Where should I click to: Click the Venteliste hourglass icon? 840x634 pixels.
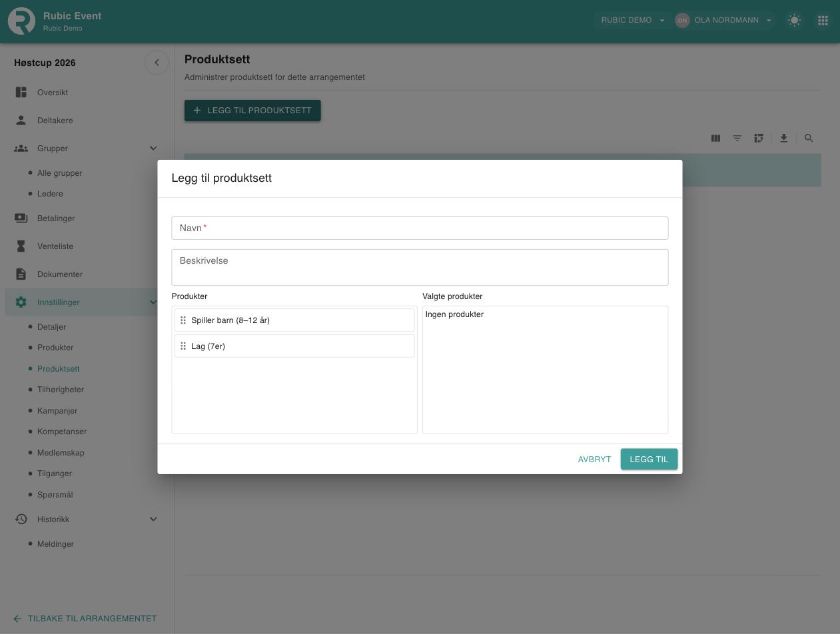(x=21, y=246)
